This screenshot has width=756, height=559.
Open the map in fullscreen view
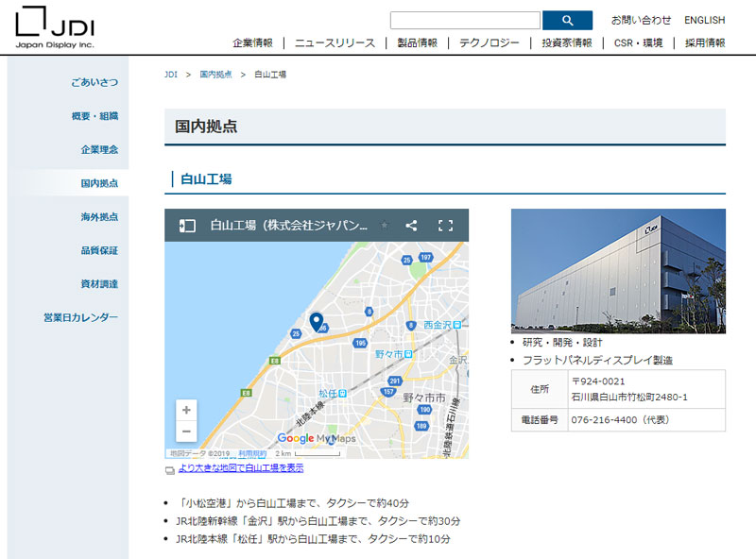pos(446,226)
